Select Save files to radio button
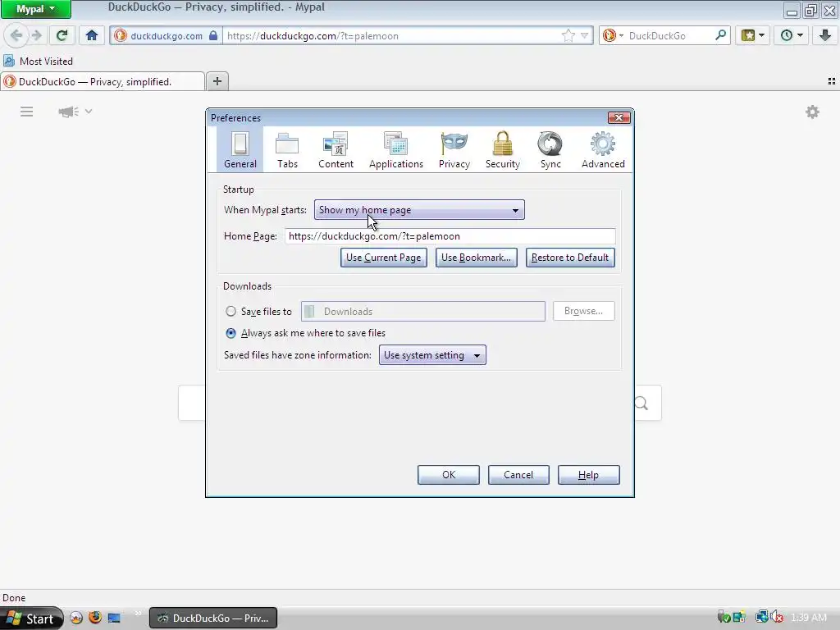The height and width of the screenshot is (630, 840). [x=231, y=311]
